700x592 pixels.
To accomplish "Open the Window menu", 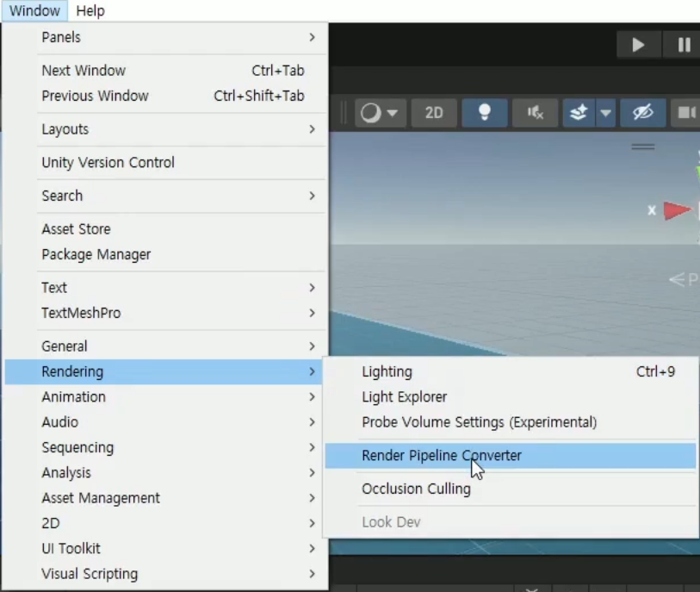I will 34,10.
